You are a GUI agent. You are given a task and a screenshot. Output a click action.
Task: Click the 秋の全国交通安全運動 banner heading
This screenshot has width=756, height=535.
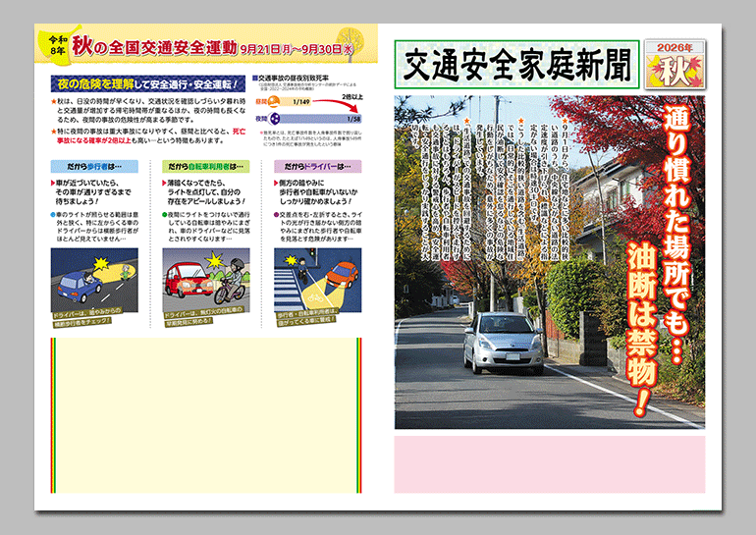click(x=155, y=47)
